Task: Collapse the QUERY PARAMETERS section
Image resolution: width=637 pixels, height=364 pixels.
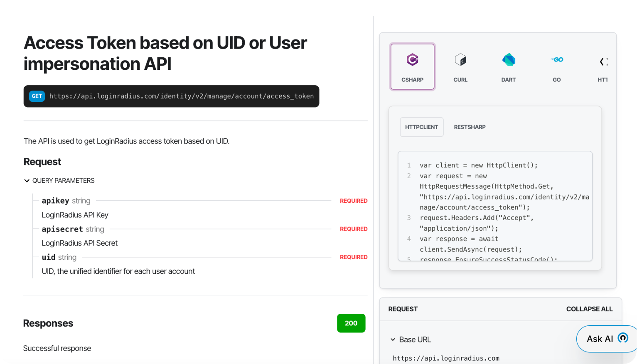Action: tap(59, 181)
